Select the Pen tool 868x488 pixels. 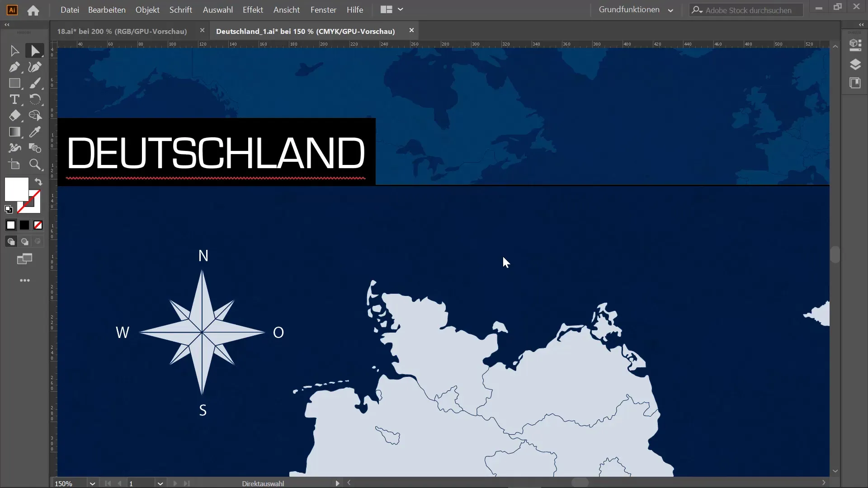coord(14,67)
